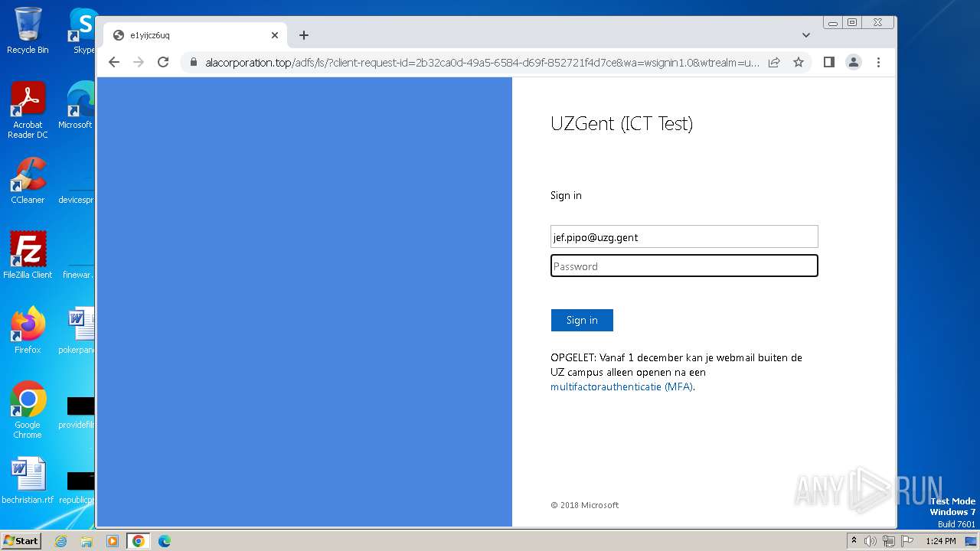The width and height of the screenshot is (980, 551).
Task: Launch Firefox from the desktop
Action: coord(28,331)
